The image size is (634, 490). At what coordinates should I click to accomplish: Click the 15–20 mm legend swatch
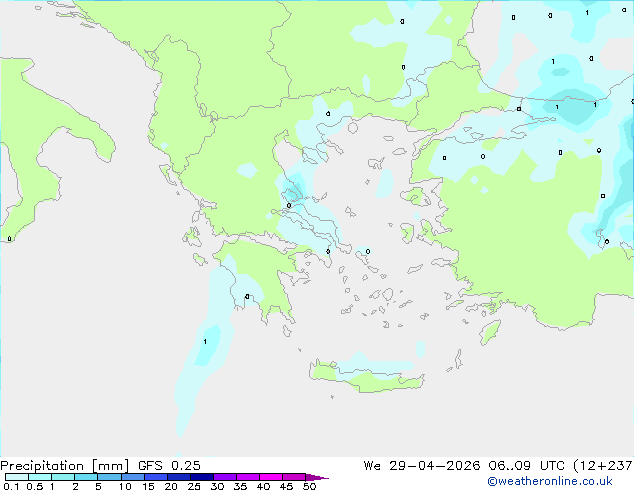coord(156,477)
